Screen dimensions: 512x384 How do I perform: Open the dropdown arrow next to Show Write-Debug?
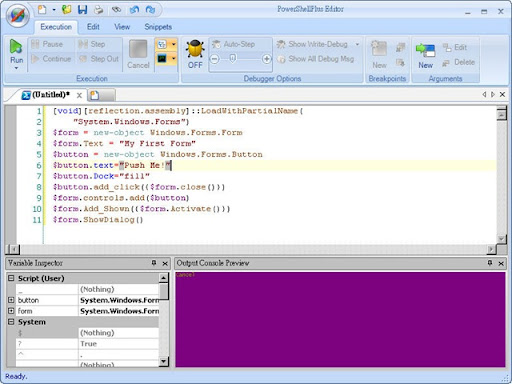point(357,44)
